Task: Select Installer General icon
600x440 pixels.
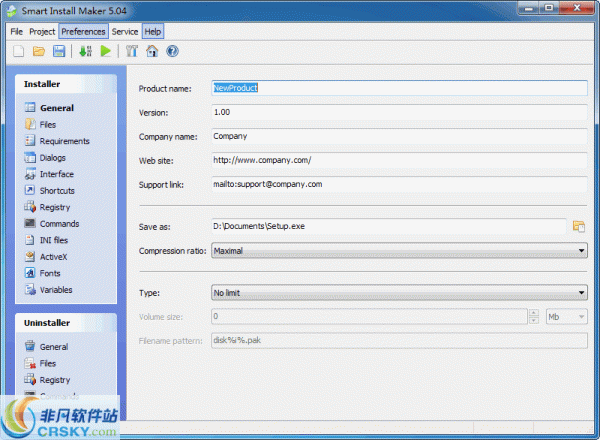Action: pos(30,108)
